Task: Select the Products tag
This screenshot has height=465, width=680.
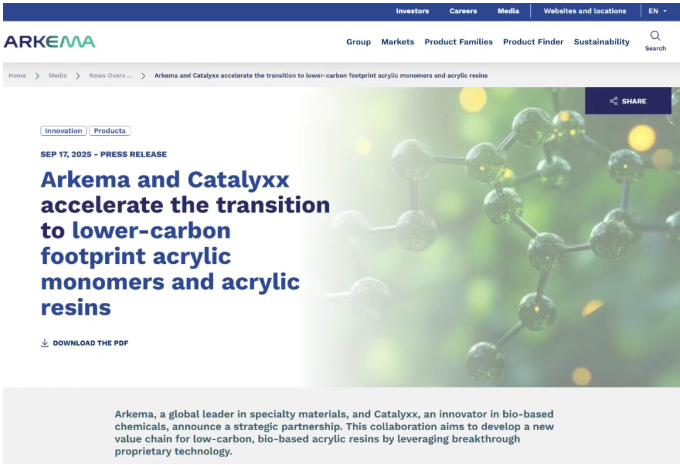Action: 110,131
